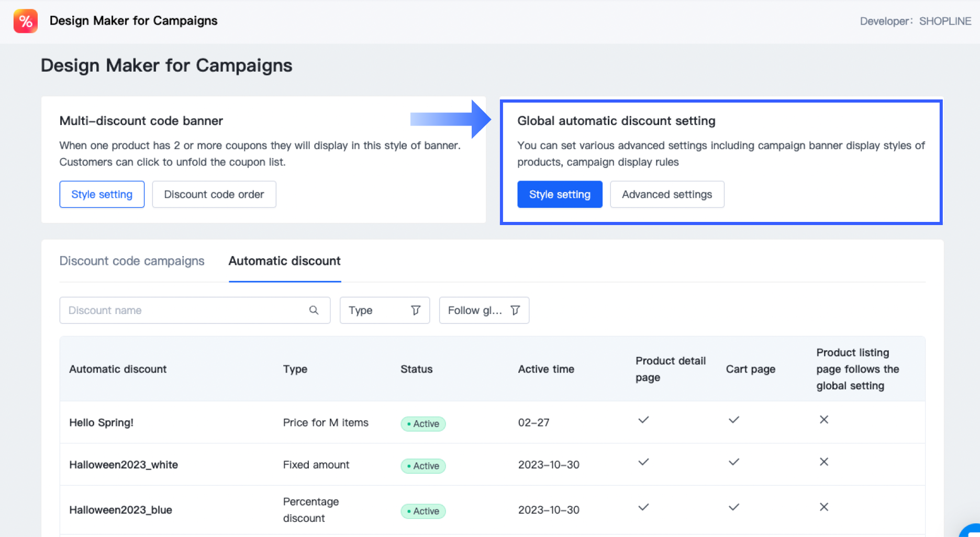Click the funnel icon in the Type filter
Screen dimensions: 980x537
click(416, 310)
